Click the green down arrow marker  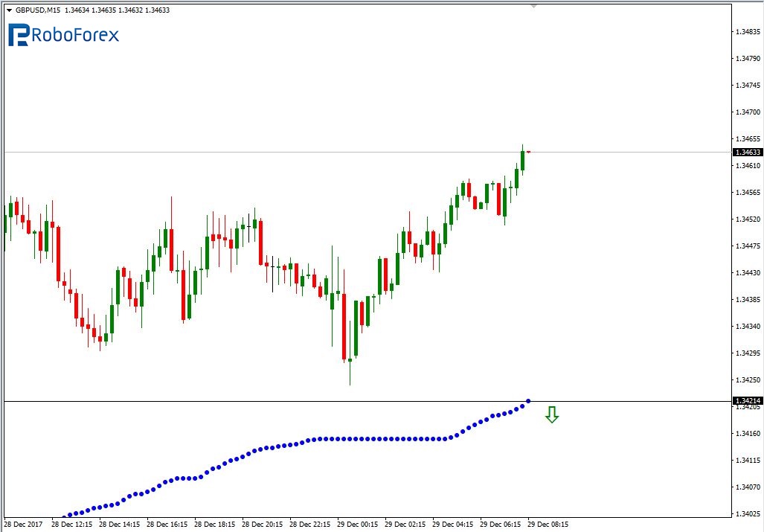click(x=551, y=414)
